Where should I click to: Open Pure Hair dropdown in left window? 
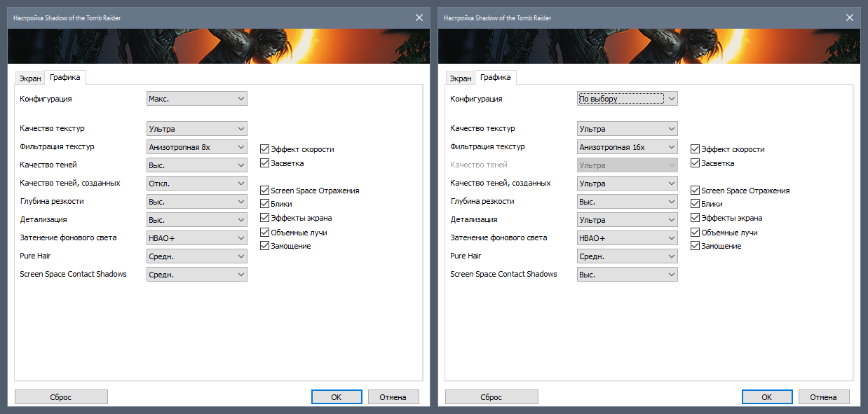coord(197,256)
